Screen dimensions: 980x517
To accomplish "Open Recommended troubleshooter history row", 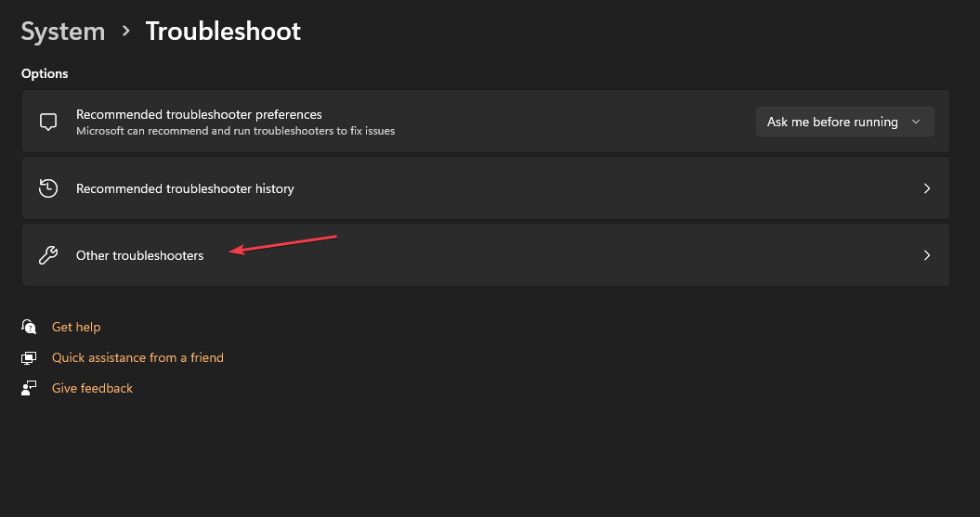I will point(486,187).
